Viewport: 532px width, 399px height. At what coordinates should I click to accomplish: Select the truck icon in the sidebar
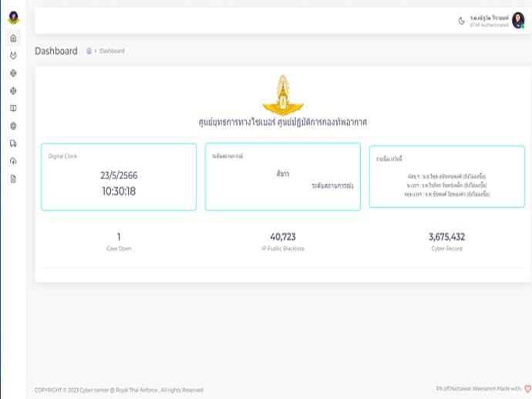[13, 144]
